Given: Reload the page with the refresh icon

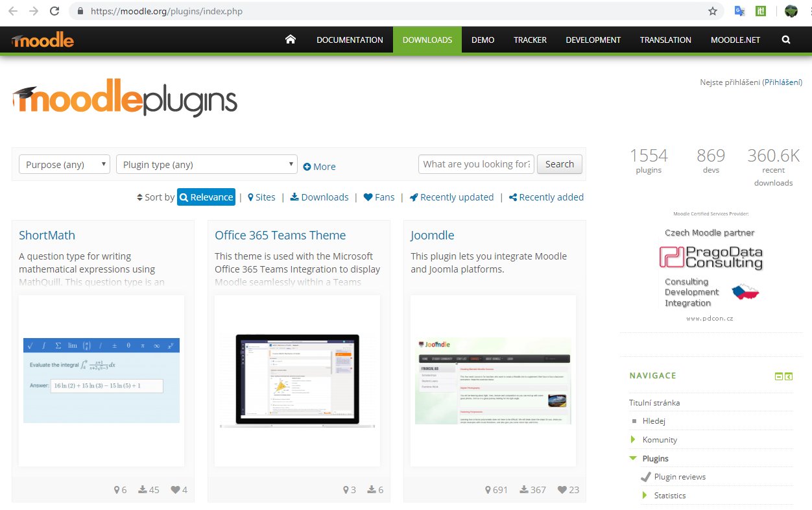Looking at the screenshot, I should coord(54,11).
